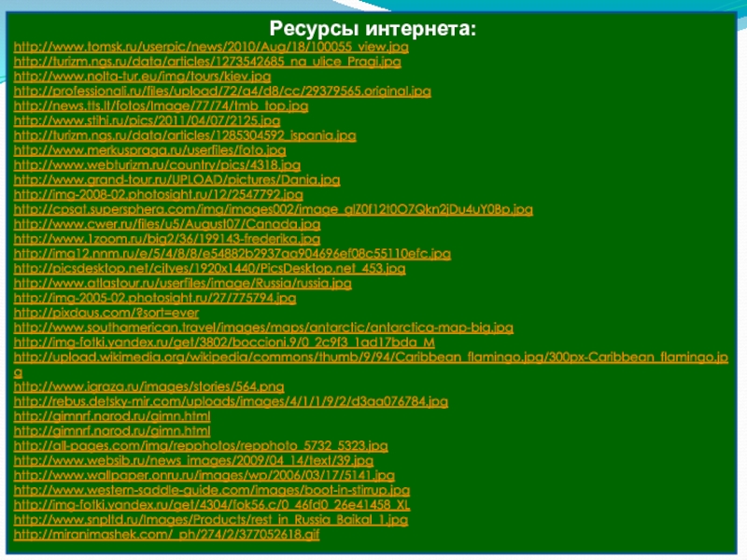Visit the pixdaus.com ?sort=ever link

pyautogui.click(x=106, y=313)
